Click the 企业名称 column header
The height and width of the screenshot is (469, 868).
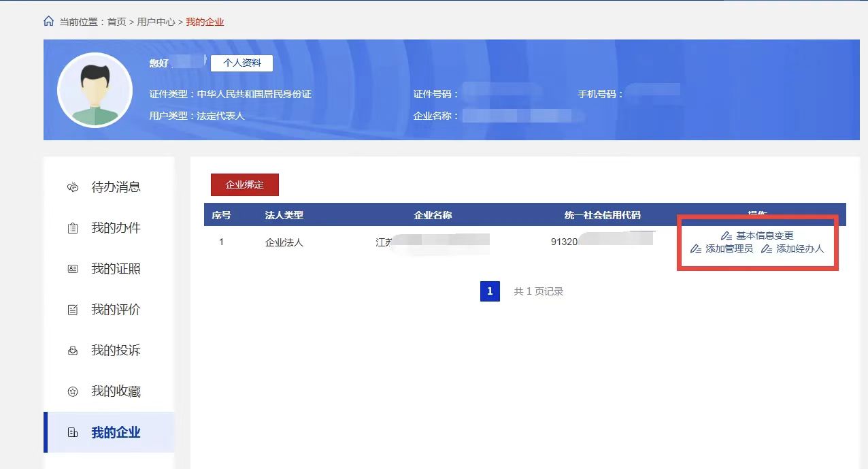(433, 215)
